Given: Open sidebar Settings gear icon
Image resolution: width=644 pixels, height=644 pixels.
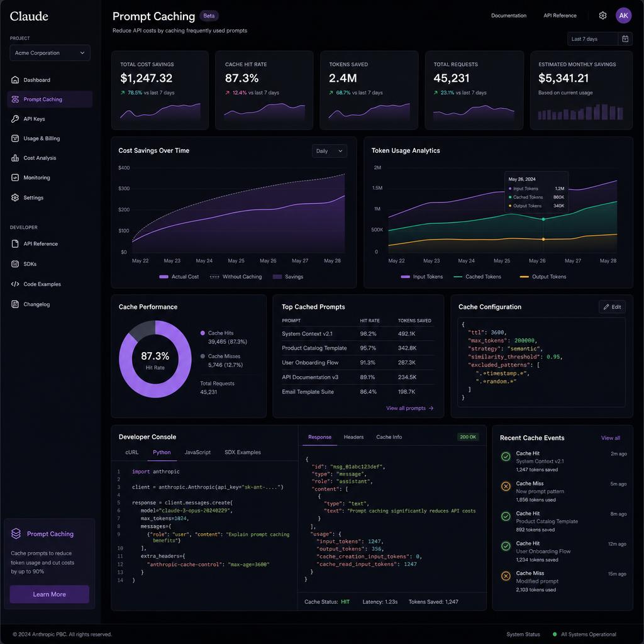Looking at the screenshot, I should [x=15, y=197].
